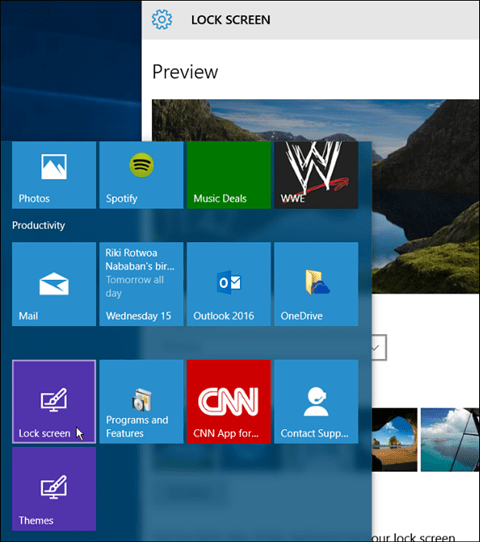Viewport: 480px width, 542px height.
Task: Open the Photos tile
Action: [x=54, y=175]
